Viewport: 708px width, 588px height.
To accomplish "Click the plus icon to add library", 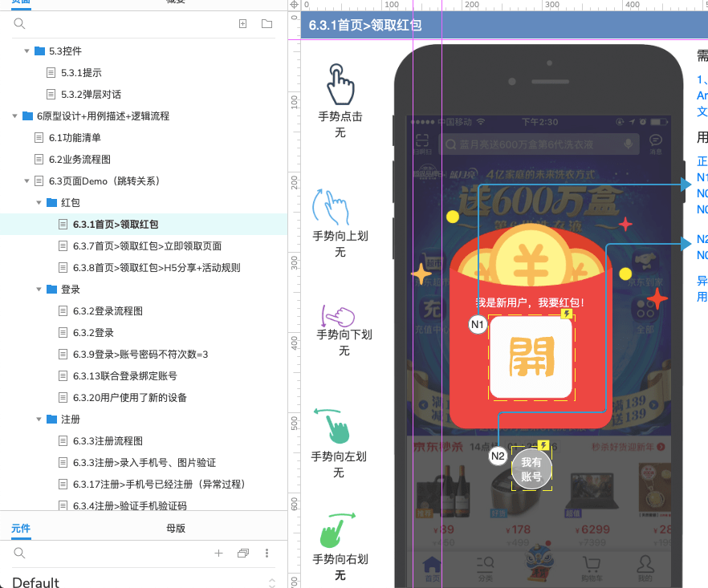I will pos(219,553).
